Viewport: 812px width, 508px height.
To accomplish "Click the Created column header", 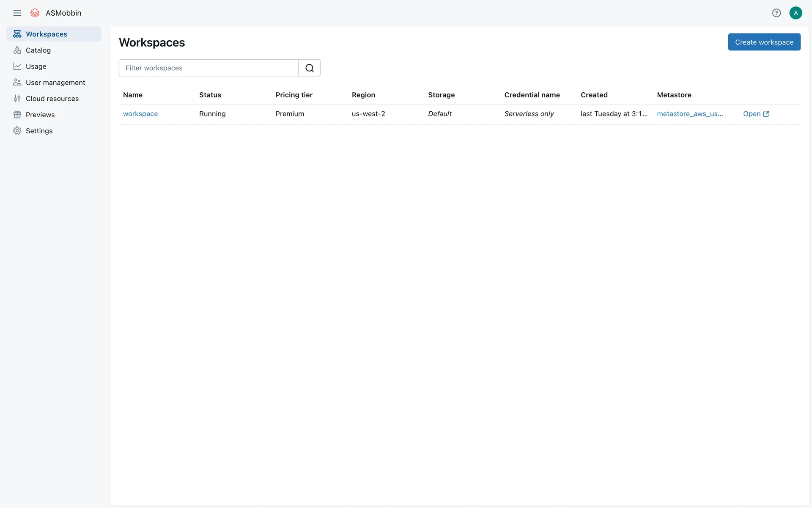I will click(x=594, y=95).
